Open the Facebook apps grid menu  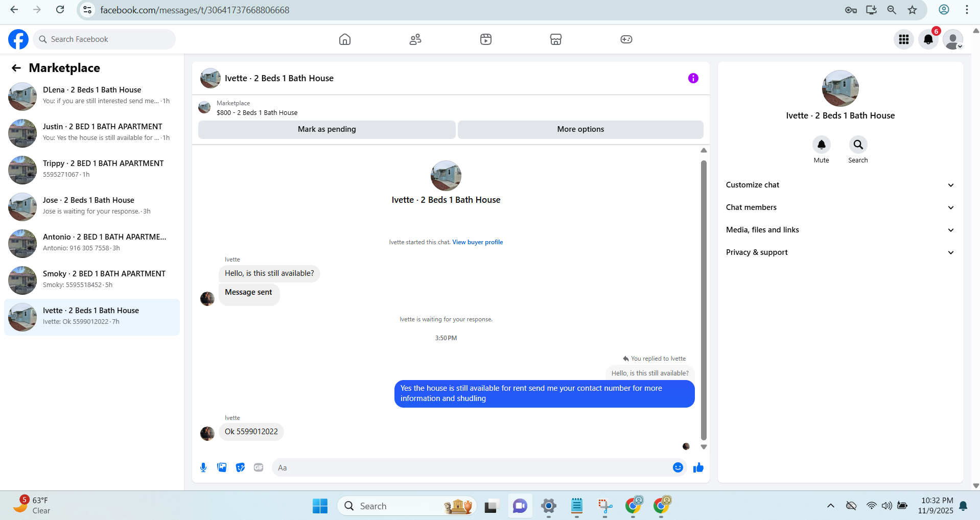tap(904, 39)
